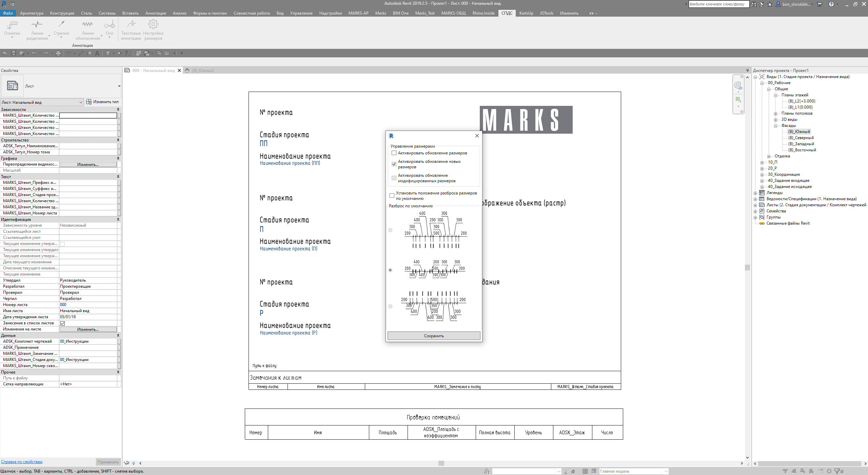Open the sheet type selector dropdown arrow

119,86
